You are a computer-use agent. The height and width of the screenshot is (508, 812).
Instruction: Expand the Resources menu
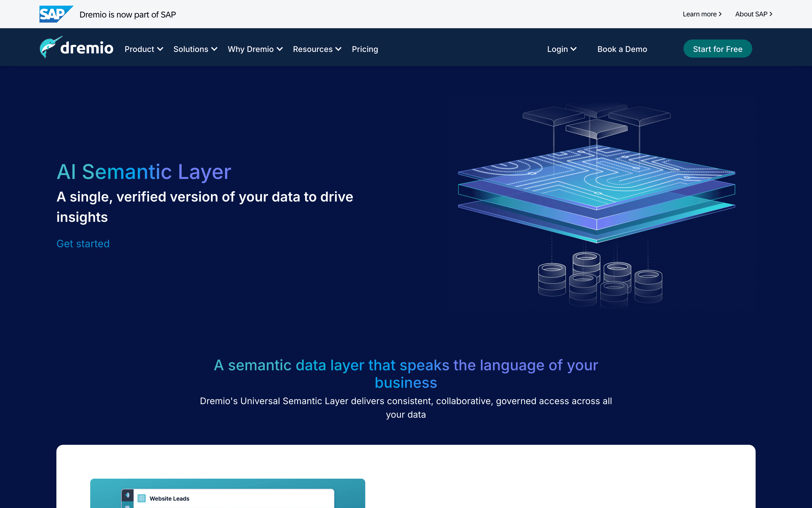[x=317, y=49]
